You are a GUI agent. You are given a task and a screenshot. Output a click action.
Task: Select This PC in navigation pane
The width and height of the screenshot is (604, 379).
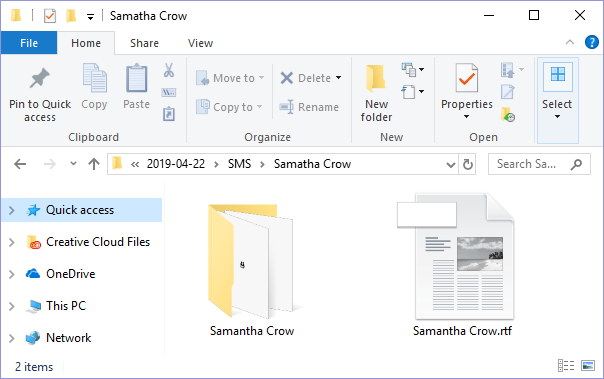(66, 306)
